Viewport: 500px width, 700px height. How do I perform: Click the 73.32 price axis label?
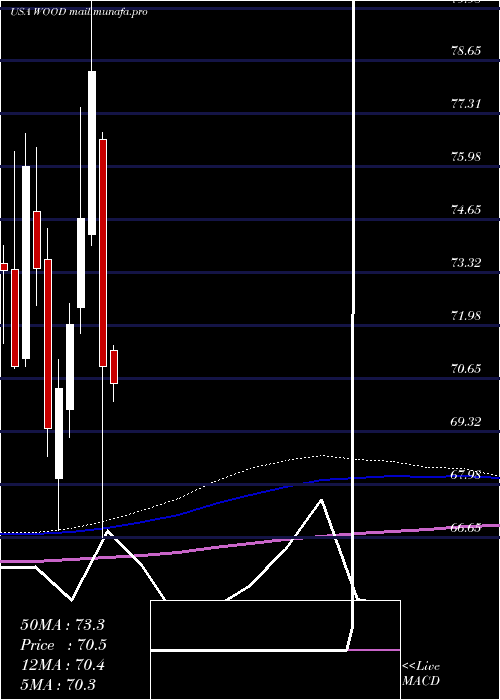(466, 263)
